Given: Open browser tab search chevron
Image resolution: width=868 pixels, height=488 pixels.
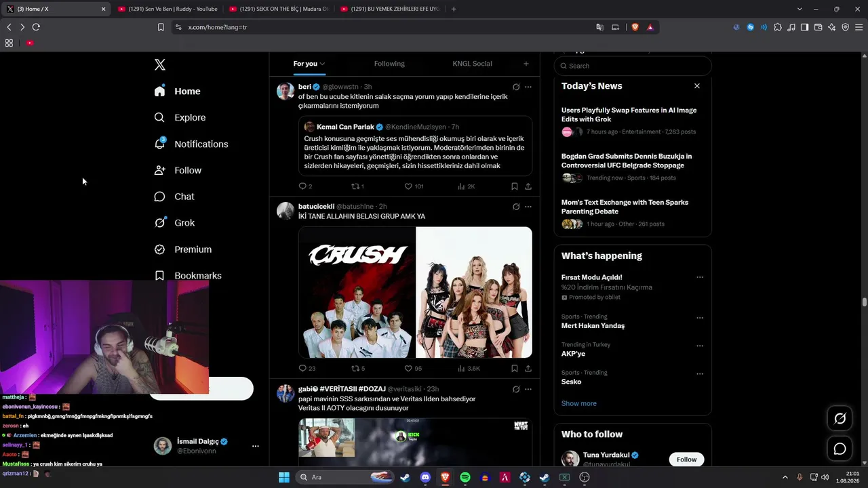Looking at the screenshot, I should (x=800, y=9).
